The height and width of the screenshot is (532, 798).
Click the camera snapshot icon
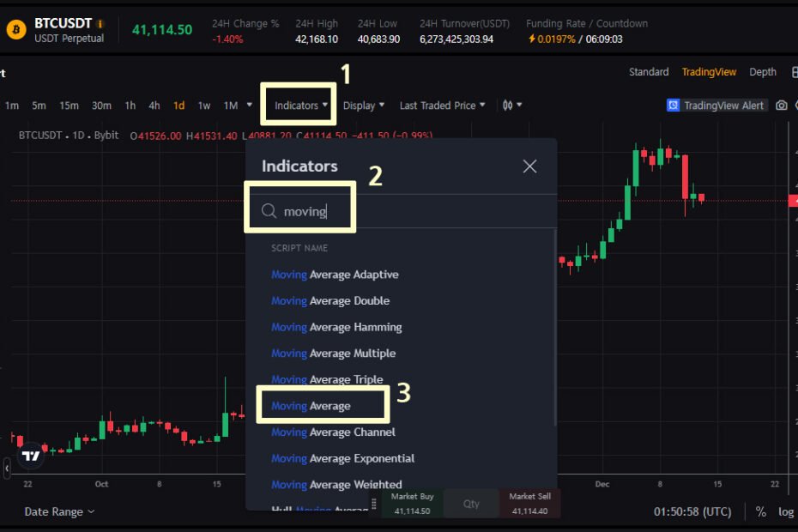coord(781,106)
